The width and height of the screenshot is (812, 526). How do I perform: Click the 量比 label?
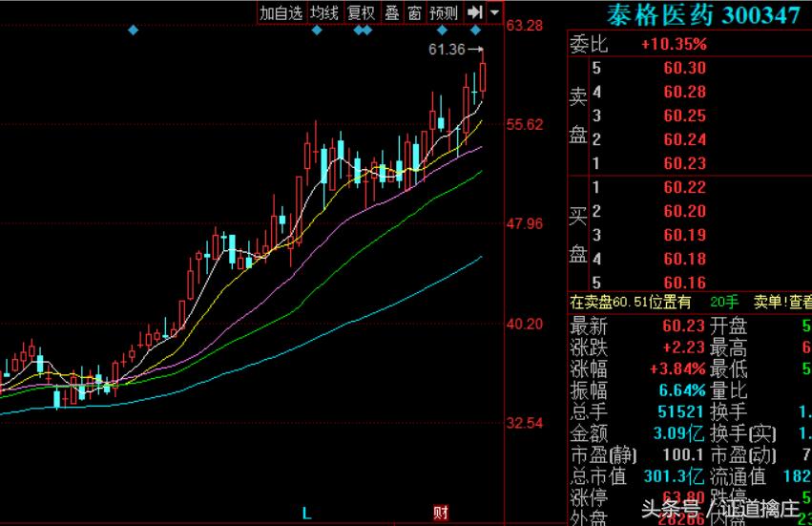729,390
